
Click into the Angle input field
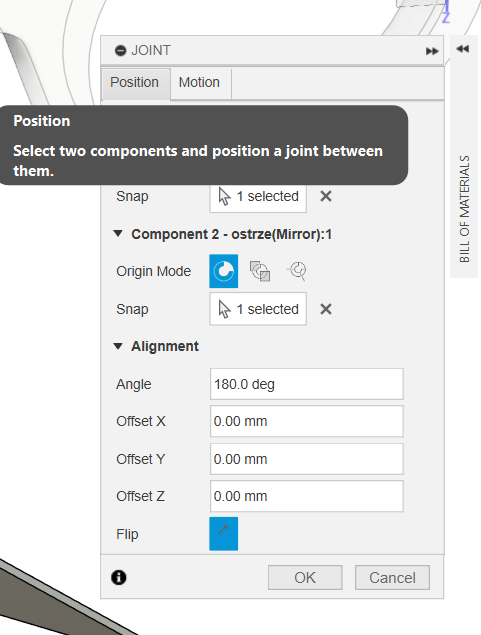point(306,384)
